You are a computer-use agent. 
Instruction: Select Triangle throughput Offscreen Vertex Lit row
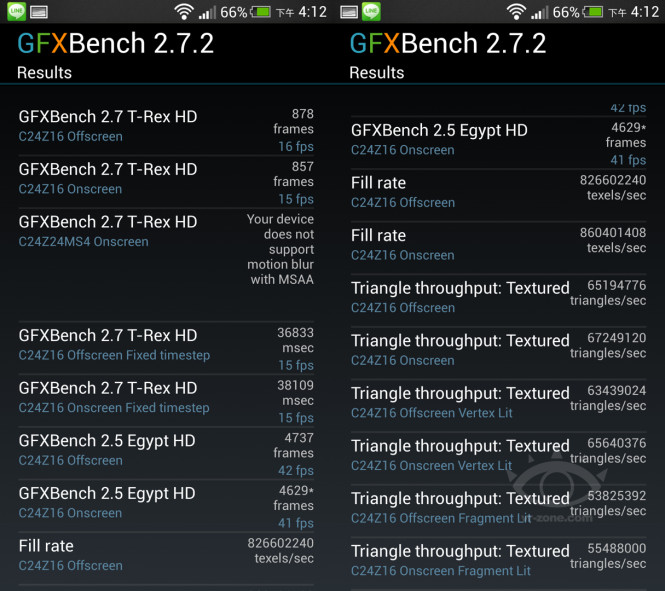499,406
